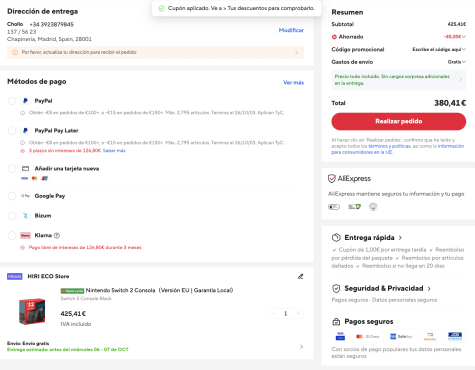Click the Klarna logo icon
Viewport: 475px width, 370px height.
(25, 235)
